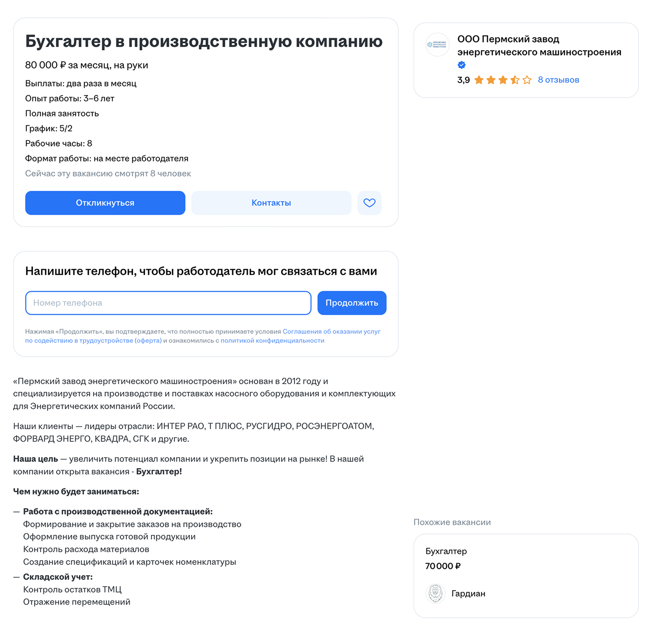The image size is (652, 644).
Task: Click the Гардиан lion logo
Action: (435, 593)
